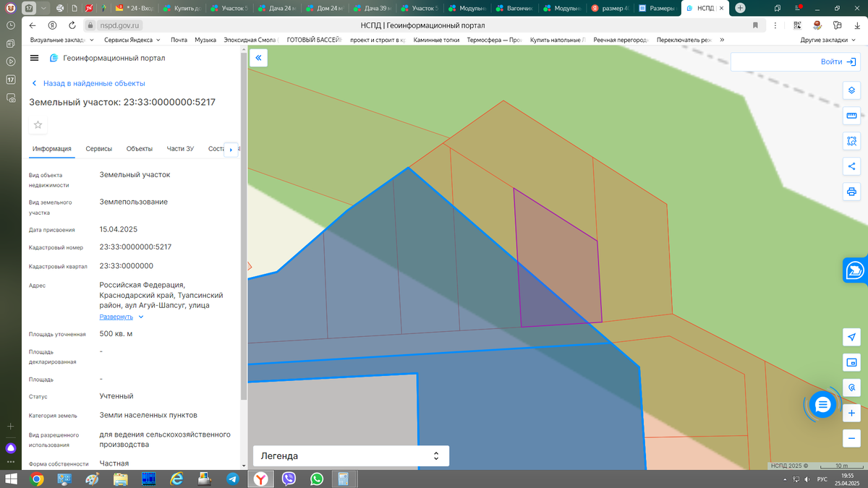The height and width of the screenshot is (488, 868).
Task: Open the browser tab list dropdown arrow
Action: 43,9
